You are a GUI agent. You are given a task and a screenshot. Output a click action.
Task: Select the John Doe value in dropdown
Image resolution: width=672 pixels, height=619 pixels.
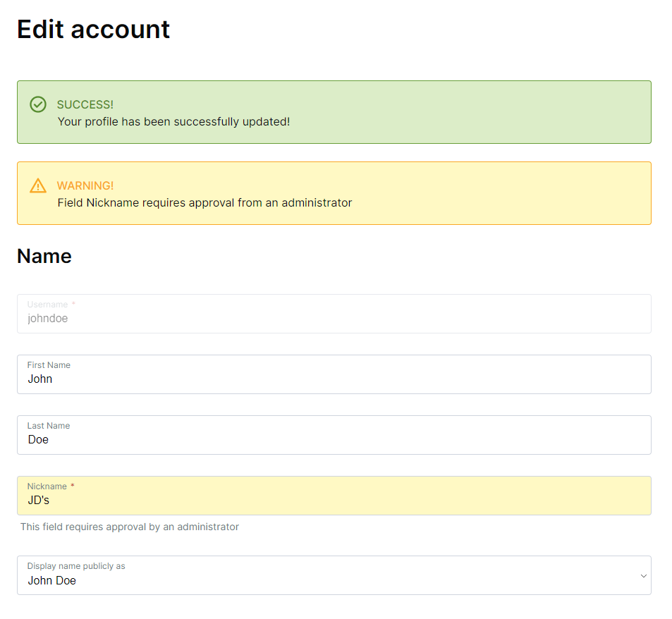(x=52, y=580)
